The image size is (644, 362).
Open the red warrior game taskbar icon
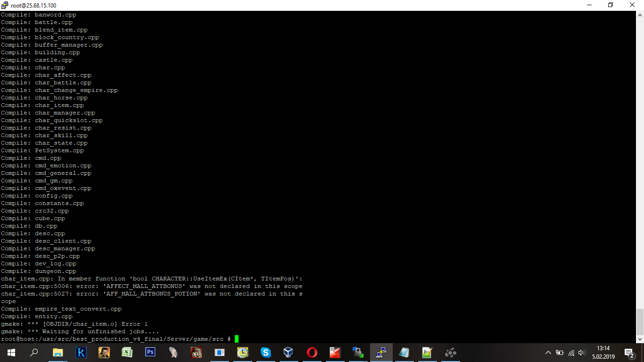[x=197, y=352]
